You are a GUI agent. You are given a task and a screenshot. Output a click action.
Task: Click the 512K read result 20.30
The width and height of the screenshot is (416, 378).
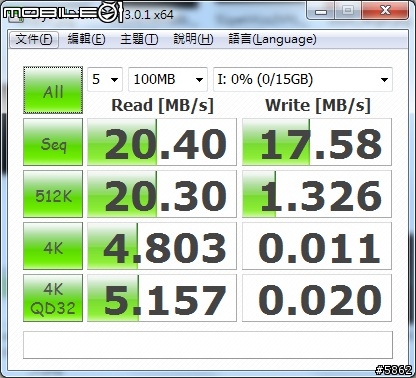[162, 194]
